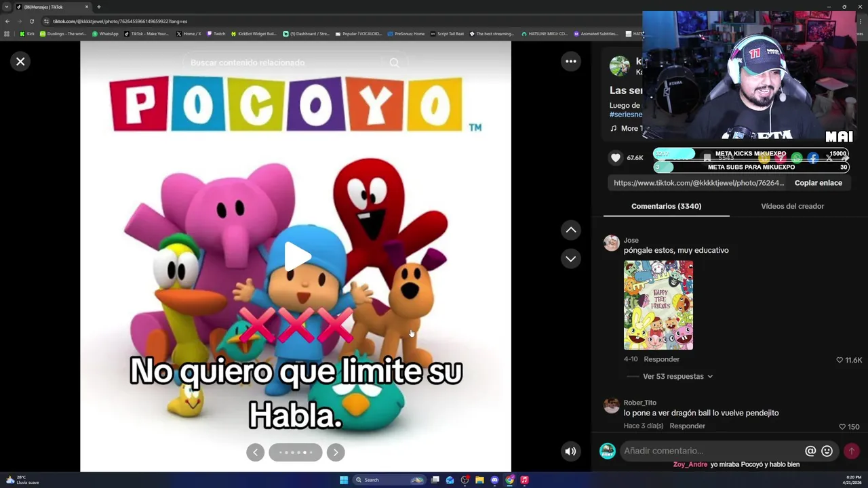Play the Pocoyo slideshow with center play button
The image size is (868, 488).
point(297,257)
